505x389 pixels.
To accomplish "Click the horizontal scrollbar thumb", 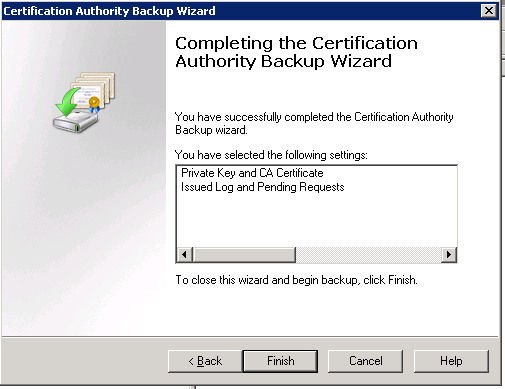I will tap(244, 255).
